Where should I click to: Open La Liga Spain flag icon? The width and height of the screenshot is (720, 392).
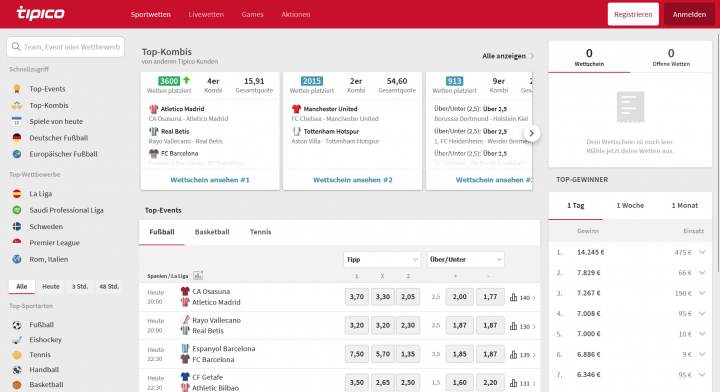click(x=17, y=194)
